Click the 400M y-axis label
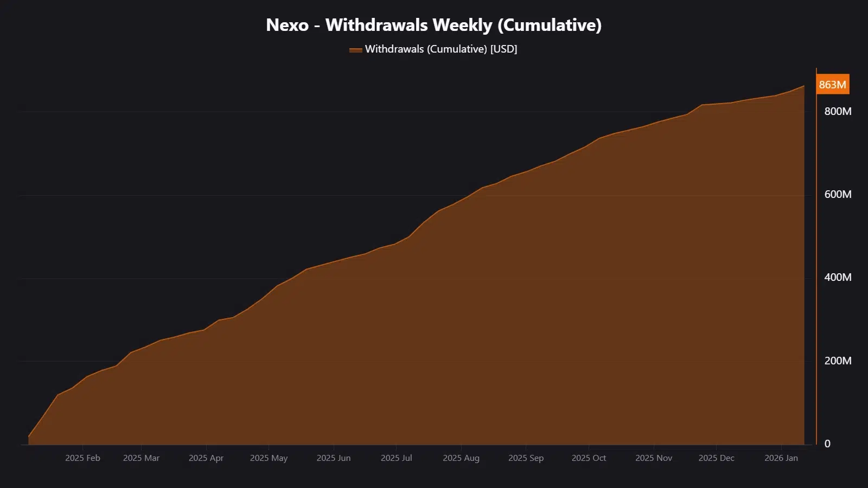Viewport: 868px width, 488px height. point(838,277)
